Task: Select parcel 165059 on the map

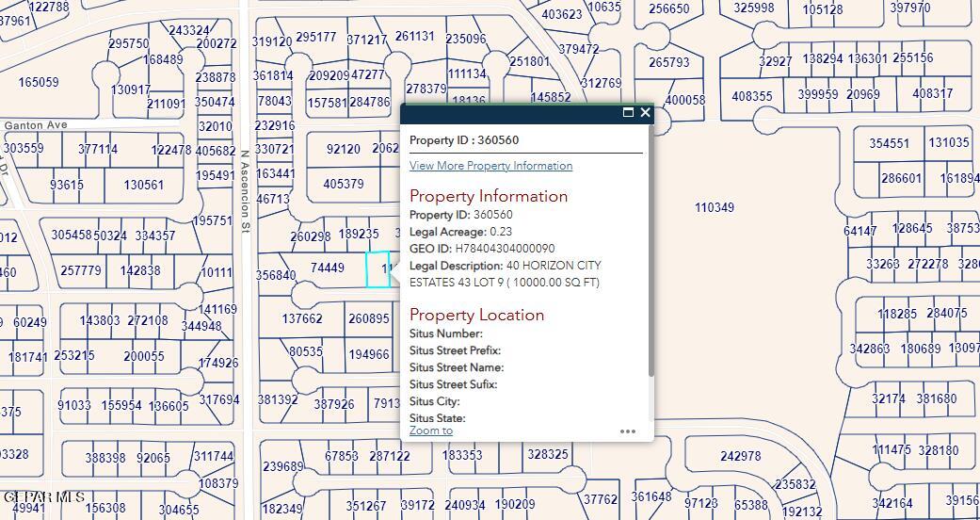Action: (39, 82)
